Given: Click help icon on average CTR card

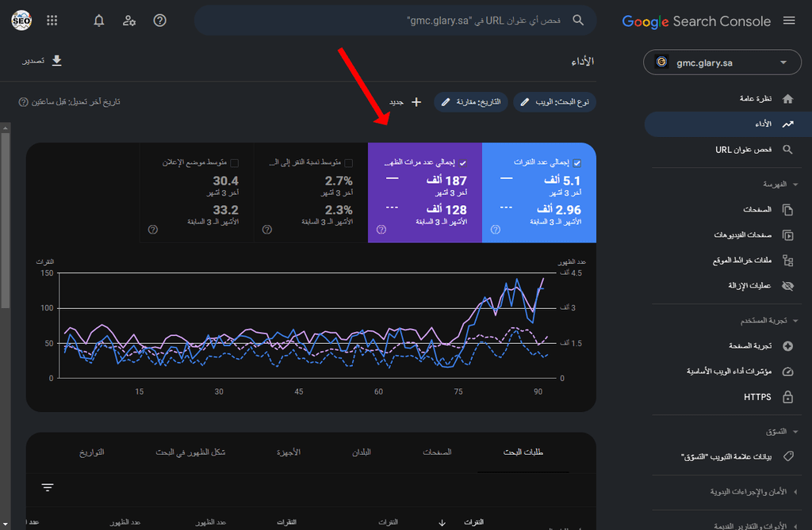Looking at the screenshot, I should coord(267,229).
